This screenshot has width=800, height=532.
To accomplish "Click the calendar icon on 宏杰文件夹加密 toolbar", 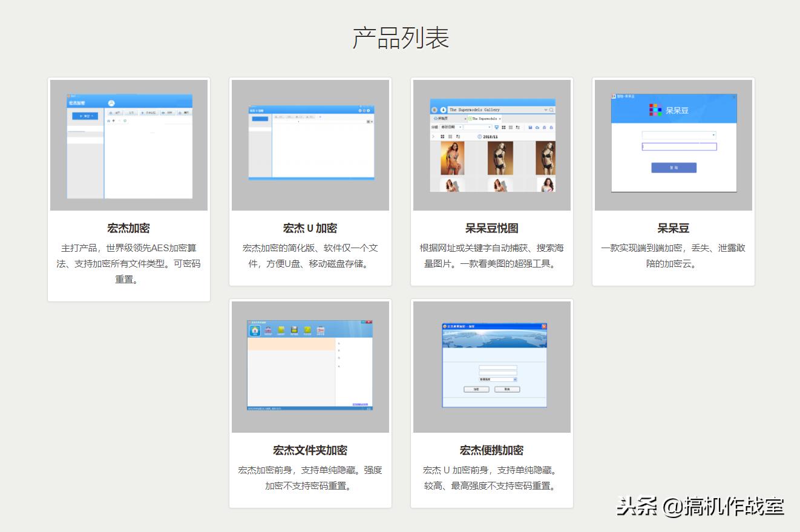I will (x=321, y=329).
